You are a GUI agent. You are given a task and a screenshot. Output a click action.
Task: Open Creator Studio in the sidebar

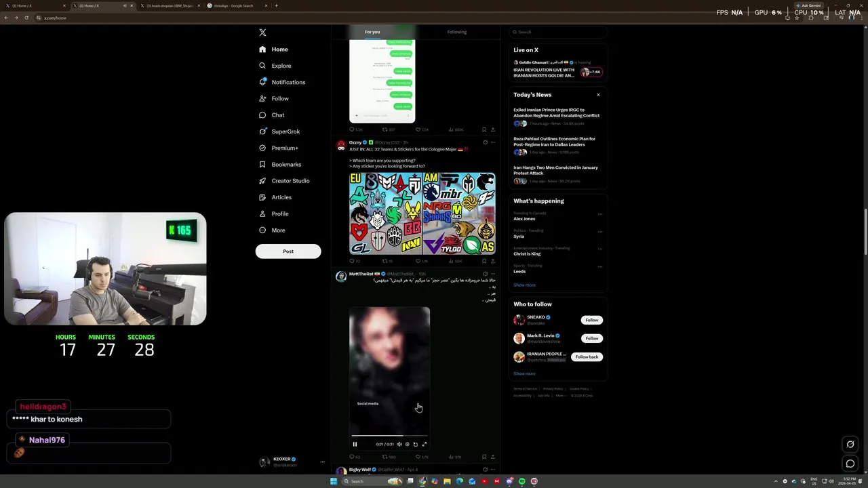(284, 181)
